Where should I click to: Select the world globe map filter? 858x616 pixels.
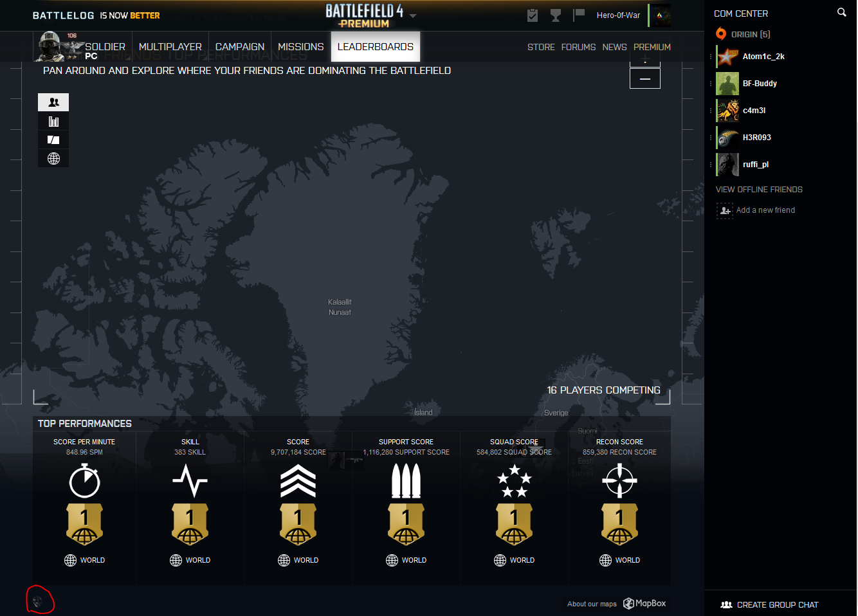pos(53,158)
